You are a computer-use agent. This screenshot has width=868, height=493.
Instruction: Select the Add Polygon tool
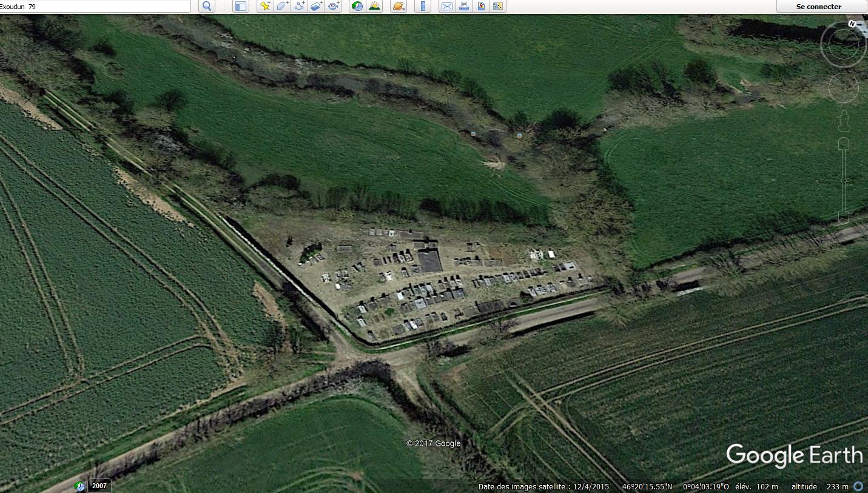[x=283, y=6]
